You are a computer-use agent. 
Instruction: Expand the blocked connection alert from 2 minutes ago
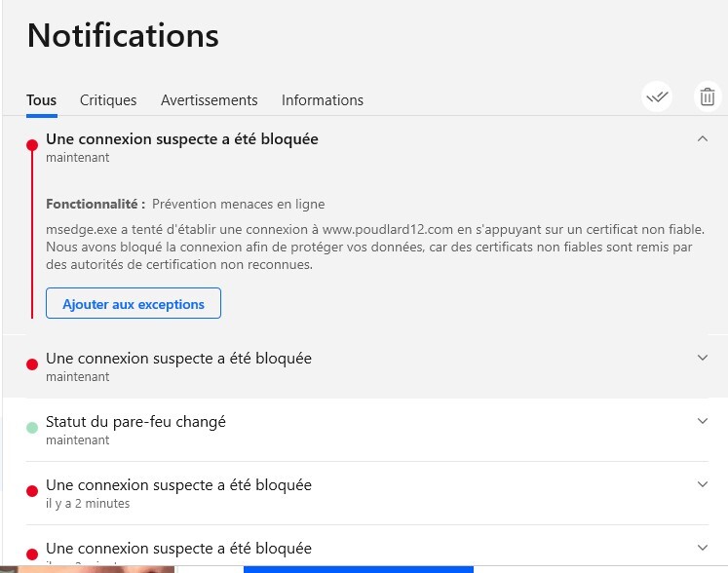click(703, 484)
